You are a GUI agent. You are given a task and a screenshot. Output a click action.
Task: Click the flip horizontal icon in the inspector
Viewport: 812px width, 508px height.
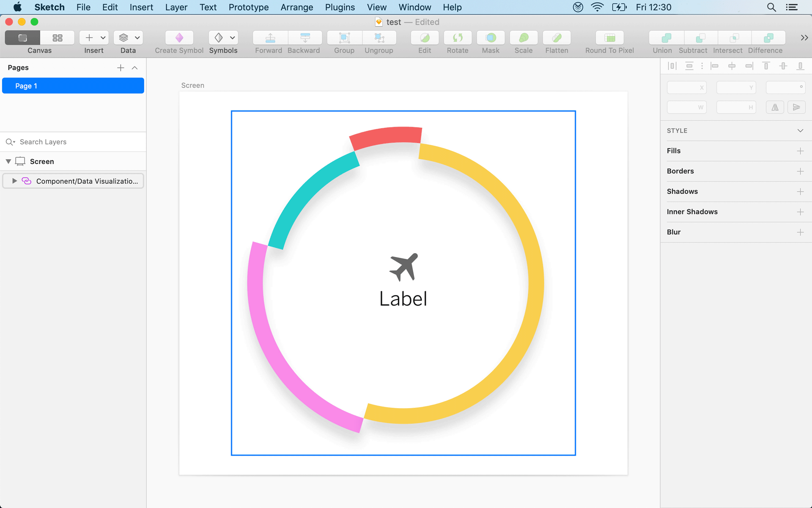click(775, 107)
